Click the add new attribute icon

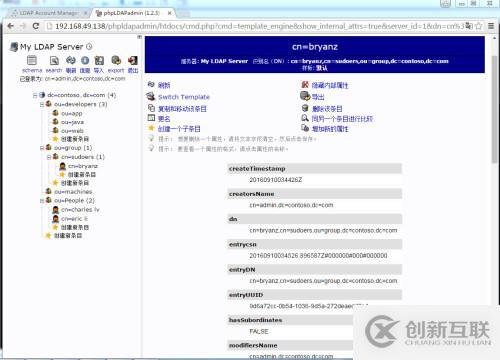click(305, 128)
